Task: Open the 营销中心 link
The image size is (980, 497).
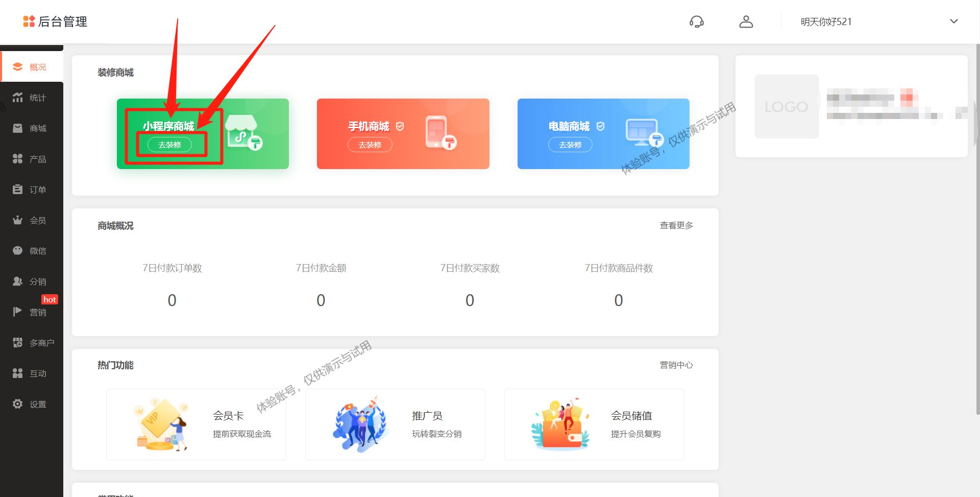Action: tap(676, 365)
